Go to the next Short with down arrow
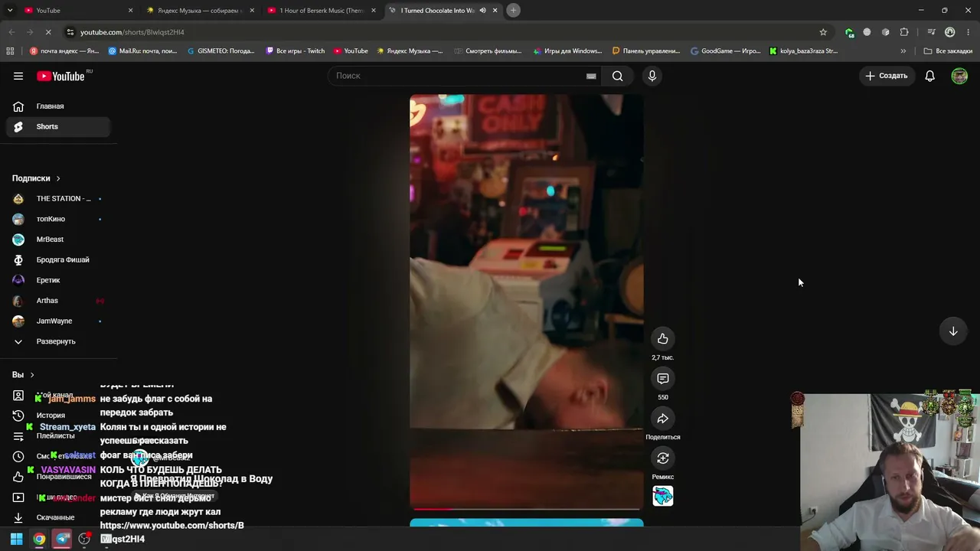 (953, 331)
